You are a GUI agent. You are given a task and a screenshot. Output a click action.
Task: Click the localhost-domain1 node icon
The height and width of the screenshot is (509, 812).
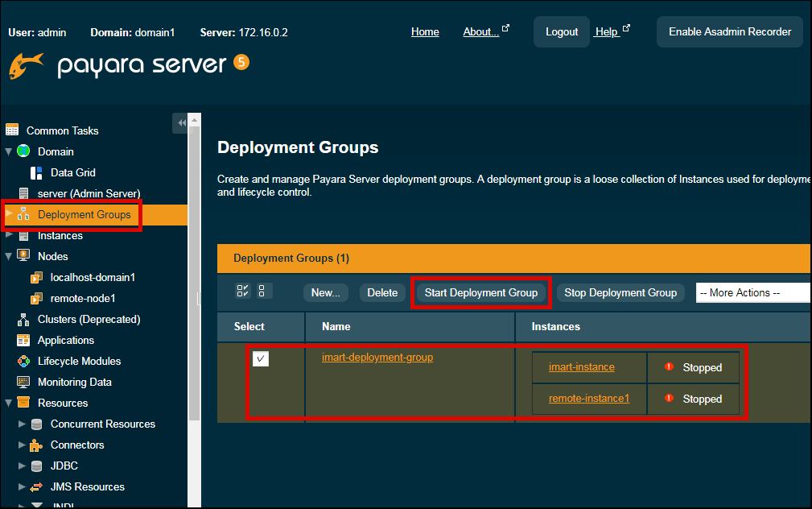pos(35,277)
